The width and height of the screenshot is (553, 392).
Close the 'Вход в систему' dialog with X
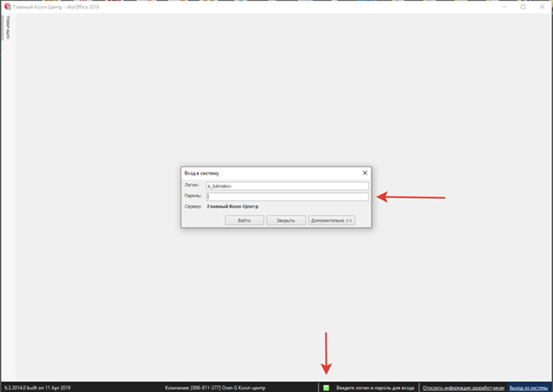(365, 173)
